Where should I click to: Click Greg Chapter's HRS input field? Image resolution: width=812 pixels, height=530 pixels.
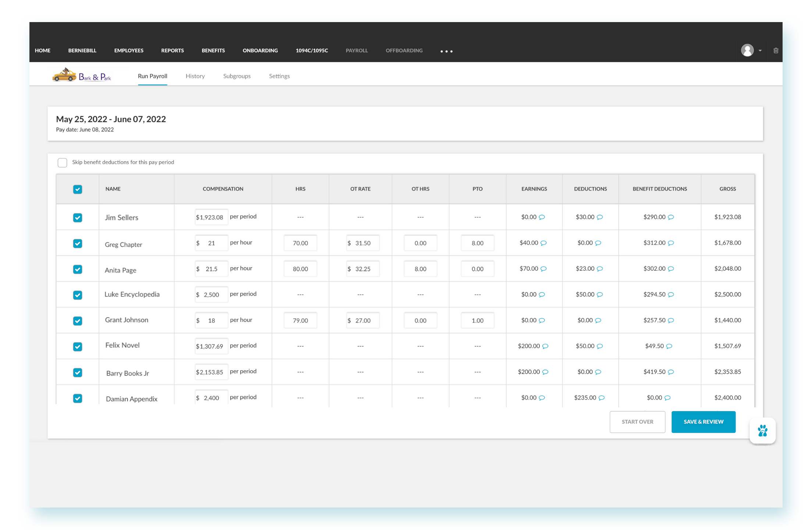click(x=300, y=243)
